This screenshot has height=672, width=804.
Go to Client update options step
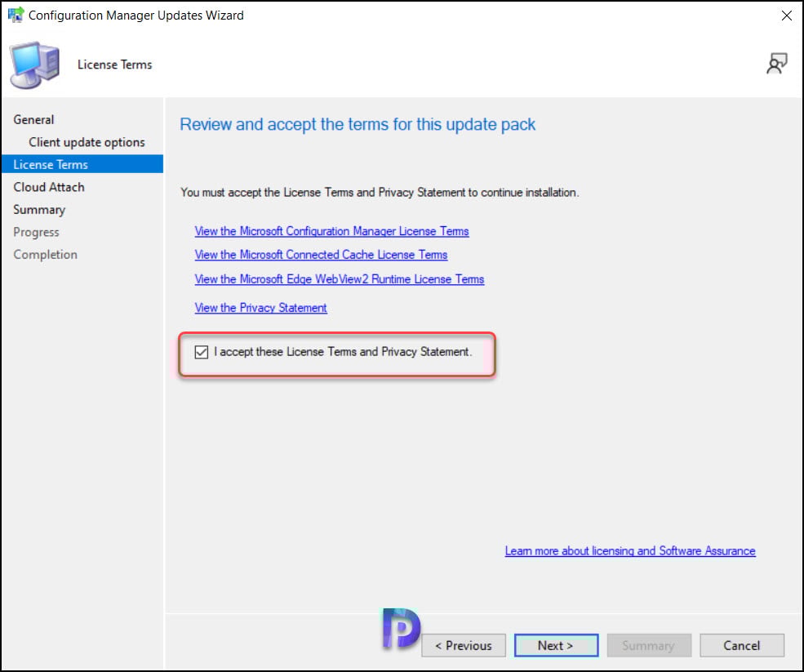(87, 142)
